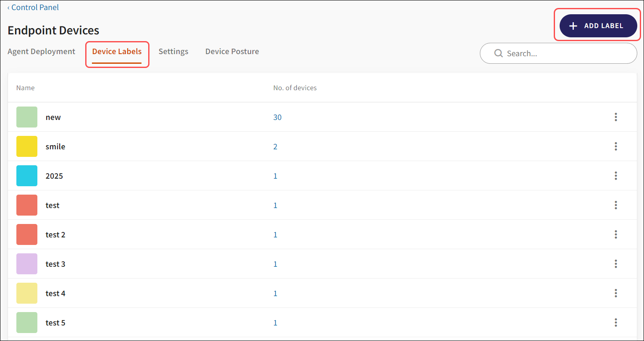The height and width of the screenshot is (341, 644).
Task: Open the kebab menu for test 3
Action: pyautogui.click(x=615, y=264)
